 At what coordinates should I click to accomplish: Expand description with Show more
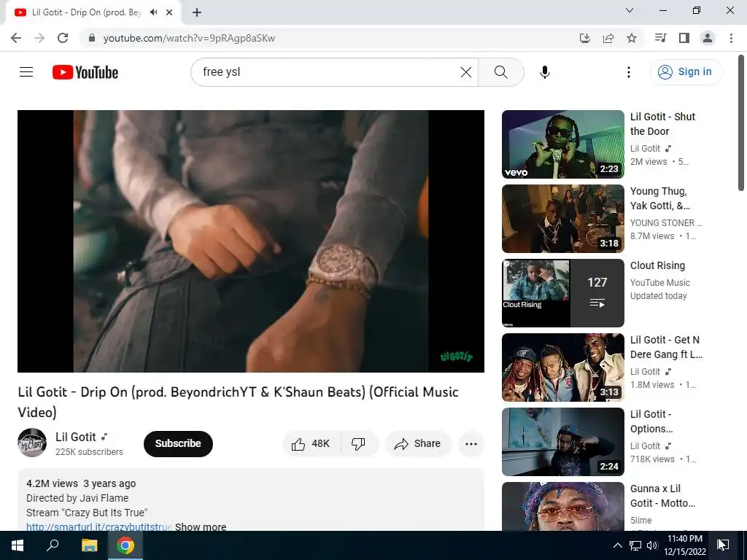pos(201,526)
